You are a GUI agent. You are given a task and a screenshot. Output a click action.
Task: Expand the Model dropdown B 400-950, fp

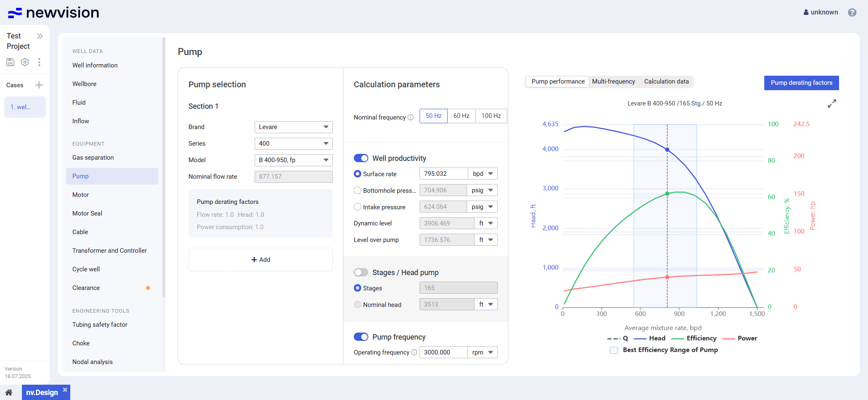[293, 160]
